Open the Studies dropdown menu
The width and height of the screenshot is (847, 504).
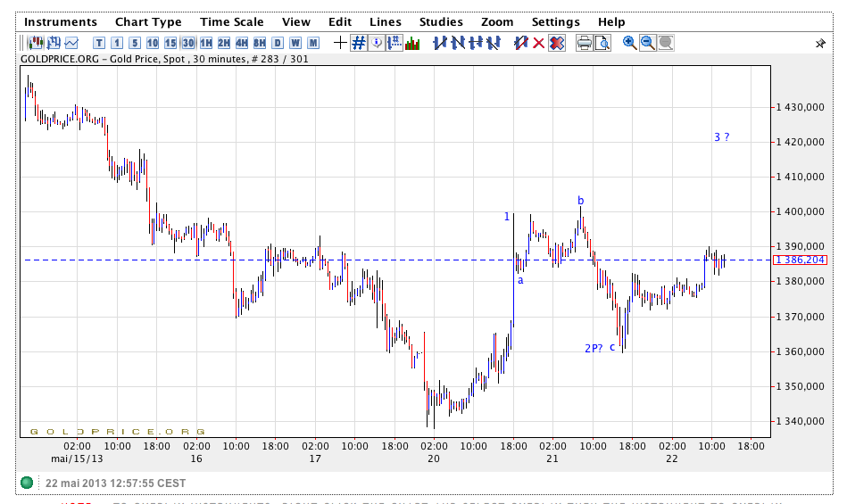pos(441,21)
